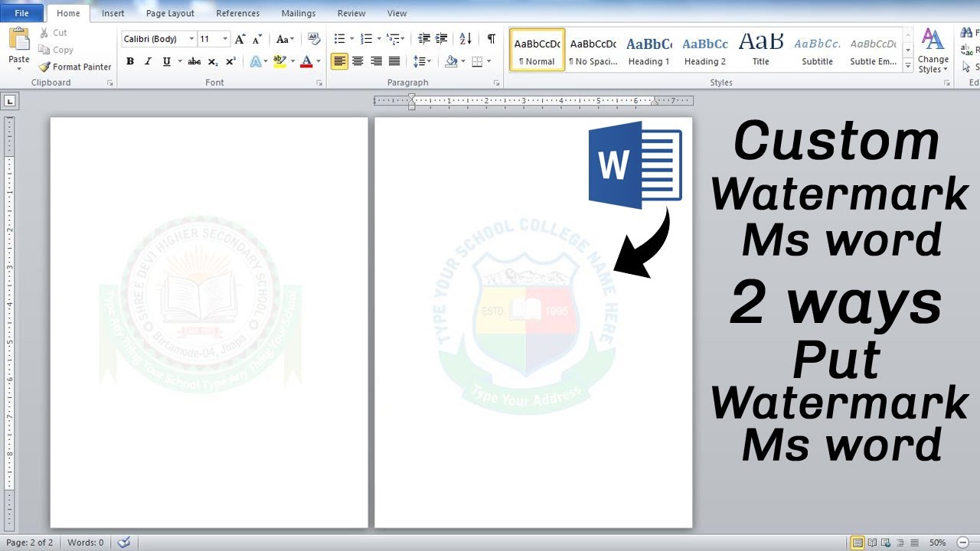This screenshot has width=980, height=551.
Task: Click Clear Formatting icon
Action: (314, 39)
